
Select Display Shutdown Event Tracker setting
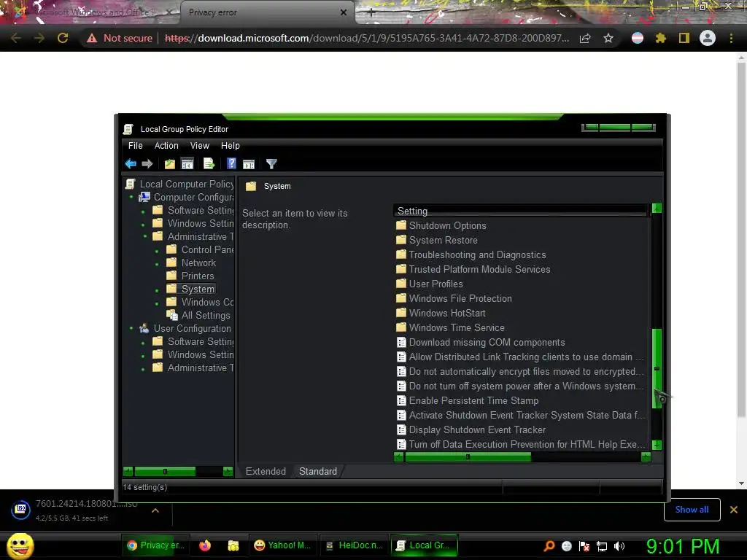point(477,429)
